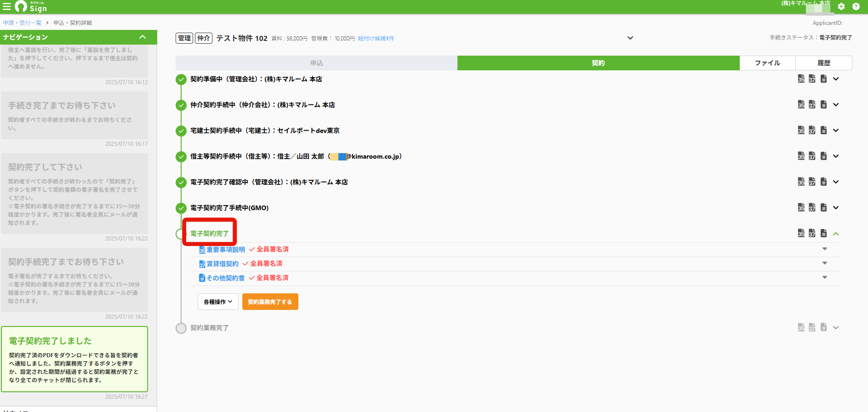Expand the 電子契約完了確認中 step row

click(x=836, y=182)
